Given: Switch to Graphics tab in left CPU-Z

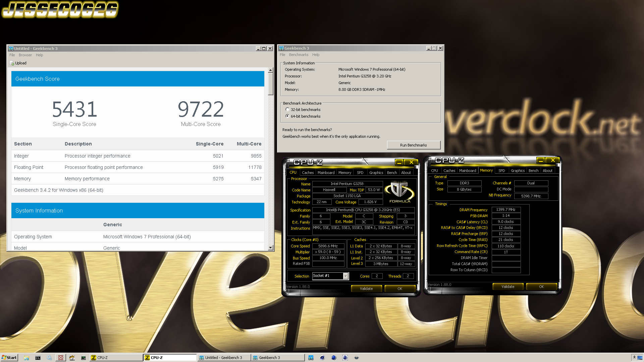Looking at the screenshot, I should 376,173.
